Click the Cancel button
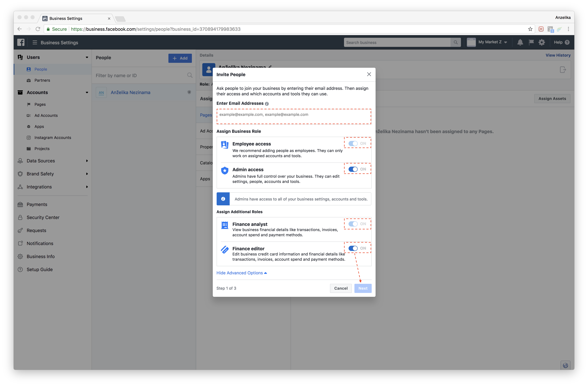Image resolution: width=588 pixels, height=386 pixels. 341,288
